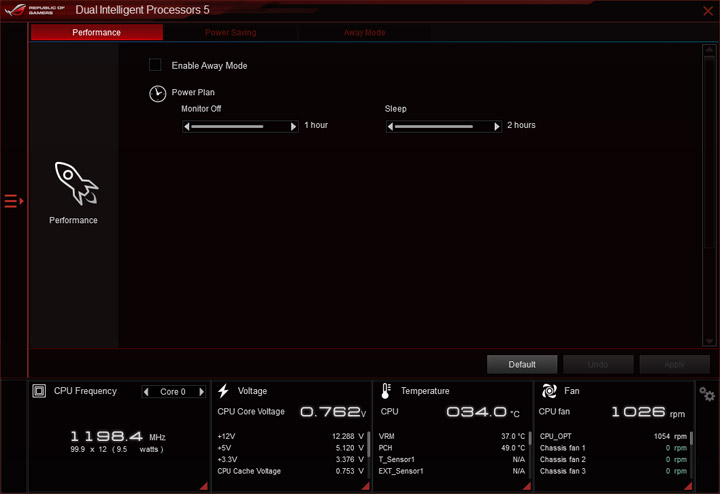Open monitor settings gear icon

(707, 394)
